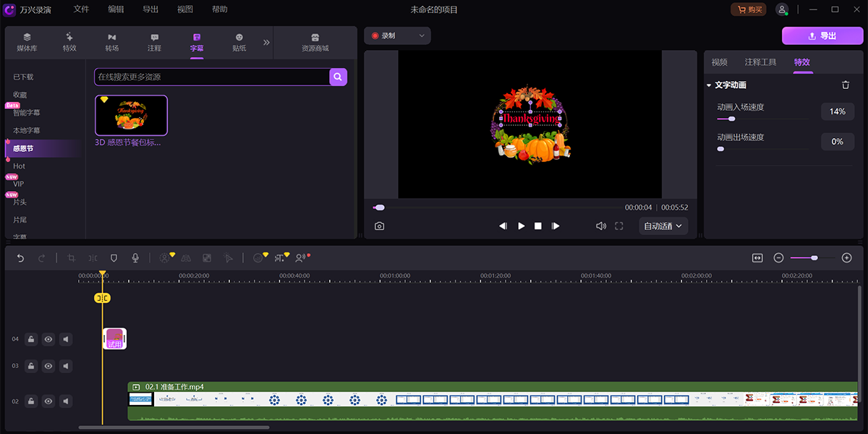This screenshot has height=434, width=868.
Task: Select the marker shield icon in toolbar
Action: [114, 258]
